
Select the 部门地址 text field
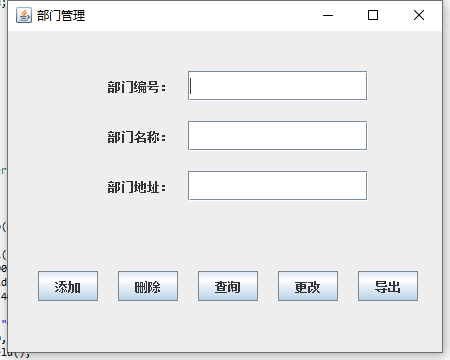click(278, 186)
